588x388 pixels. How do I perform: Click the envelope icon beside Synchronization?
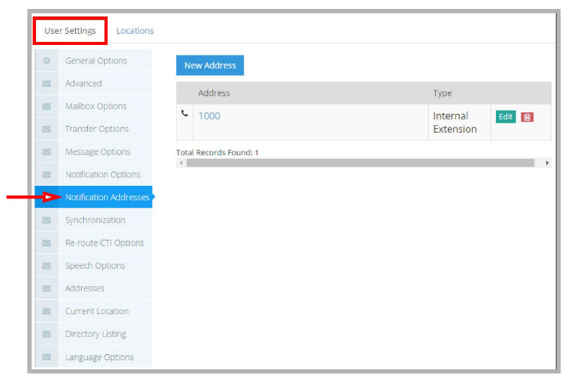46,220
